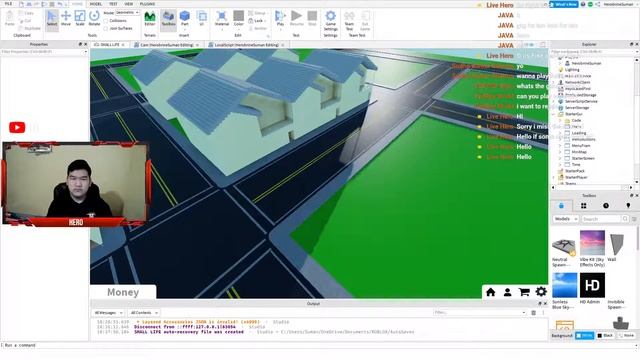Open the Toolbox Recent clock tab
The height and width of the screenshot is (360, 640).
[606, 206]
